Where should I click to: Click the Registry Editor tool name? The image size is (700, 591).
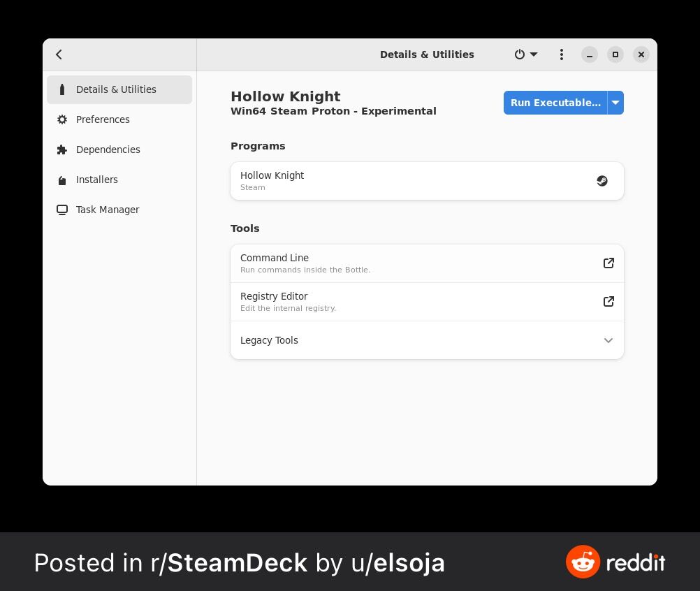[274, 296]
